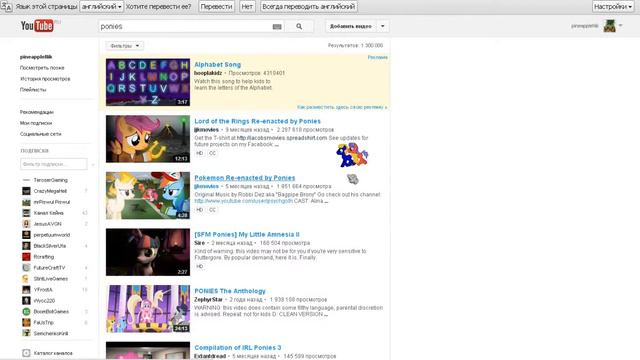Open FutureCraftTV subscription icon
This screenshot has height=360, width=640.
click(x=26, y=268)
